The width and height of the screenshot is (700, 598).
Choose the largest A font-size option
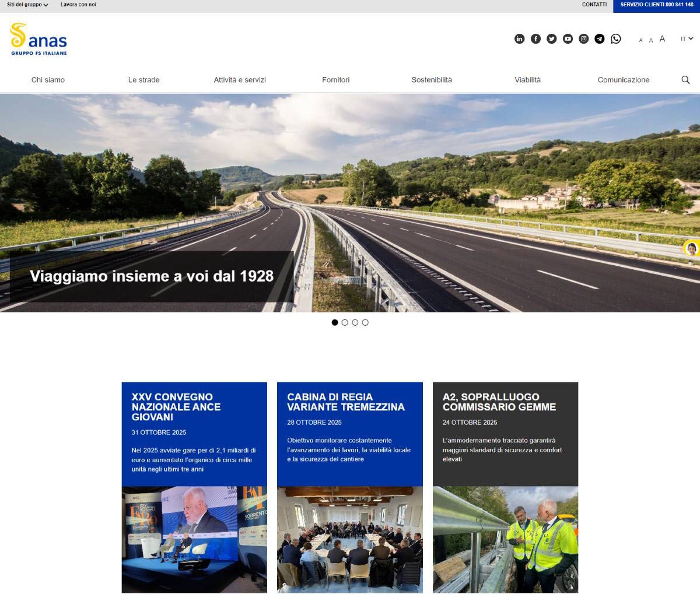coord(662,38)
